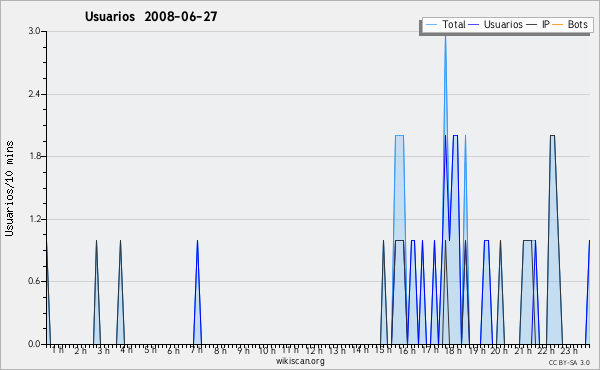Click the Usuarios legend entry

coord(495,24)
